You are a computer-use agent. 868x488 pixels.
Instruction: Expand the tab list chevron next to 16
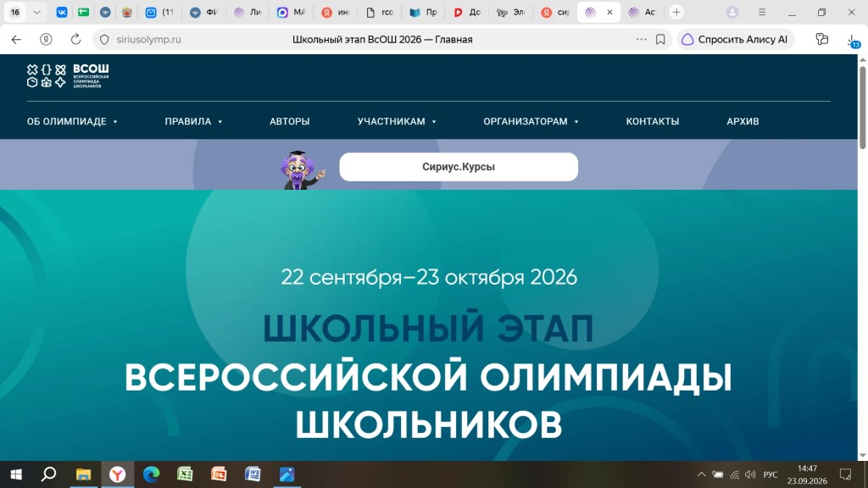click(36, 12)
